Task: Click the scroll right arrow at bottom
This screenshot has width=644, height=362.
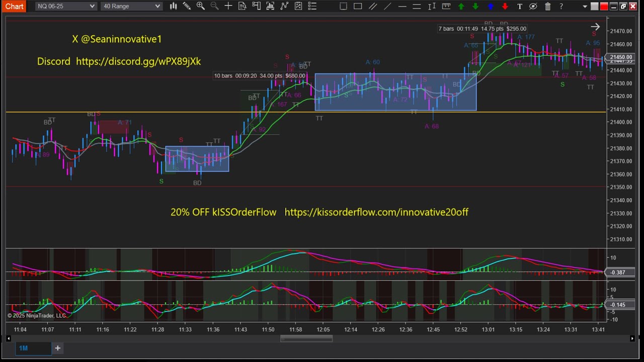Action: (x=632, y=339)
